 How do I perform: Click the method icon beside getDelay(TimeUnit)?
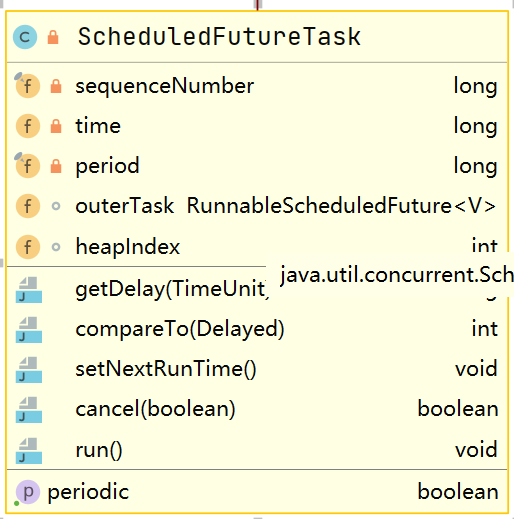point(29,290)
